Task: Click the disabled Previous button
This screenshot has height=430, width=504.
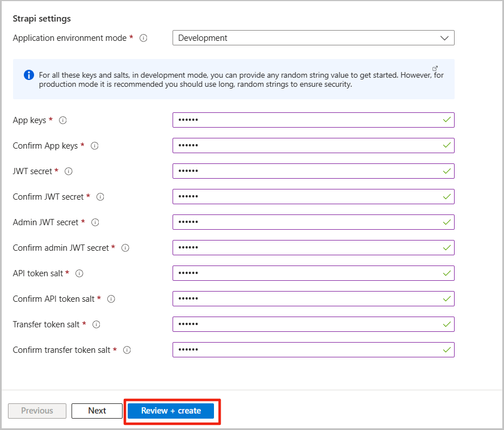Action: click(36, 411)
